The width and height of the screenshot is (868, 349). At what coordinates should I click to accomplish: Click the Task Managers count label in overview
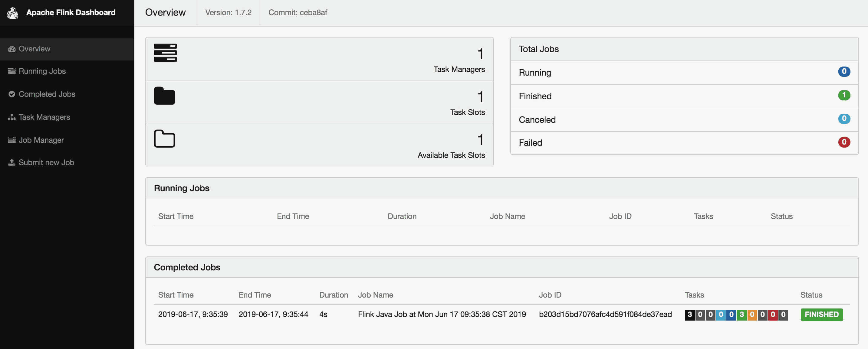click(459, 69)
